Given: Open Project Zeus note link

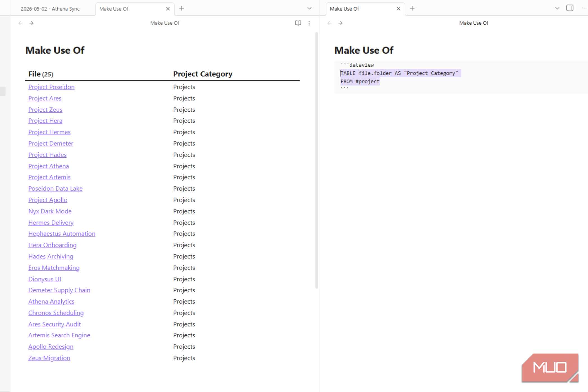Looking at the screenshot, I should (x=45, y=110).
